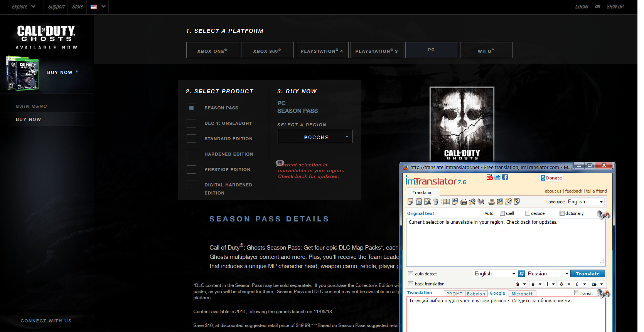644x332 pixels.
Task: Expand the Explore menu dropdown
Action: [x=24, y=7]
